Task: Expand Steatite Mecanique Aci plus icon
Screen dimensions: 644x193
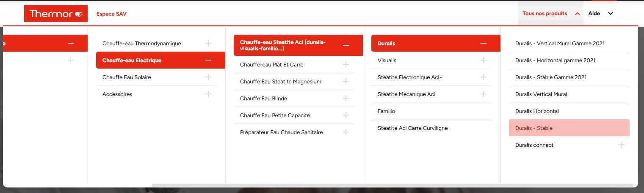Action: [x=484, y=94]
